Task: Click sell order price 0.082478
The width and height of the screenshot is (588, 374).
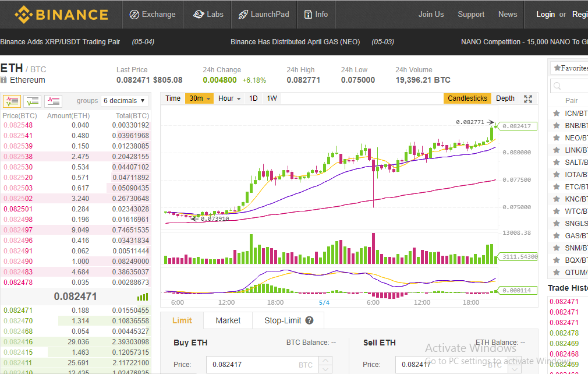Action: click(x=18, y=283)
